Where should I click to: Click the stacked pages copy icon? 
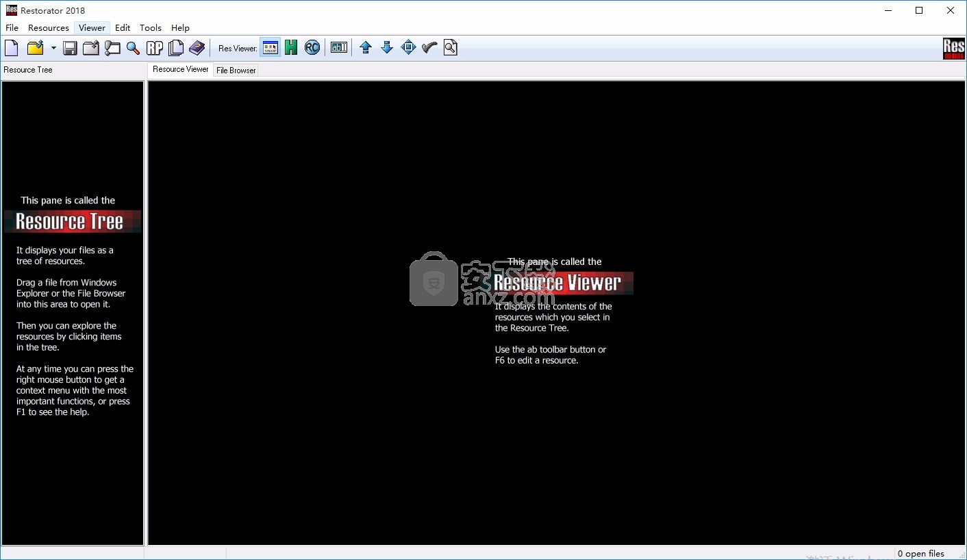(x=176, y=48)
